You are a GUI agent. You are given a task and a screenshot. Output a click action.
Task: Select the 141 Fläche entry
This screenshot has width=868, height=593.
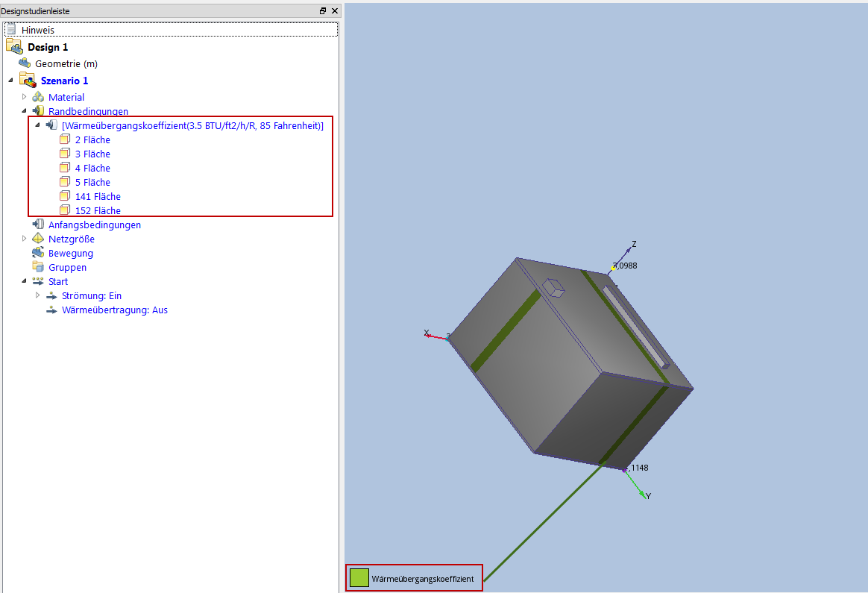pos(98,197)
